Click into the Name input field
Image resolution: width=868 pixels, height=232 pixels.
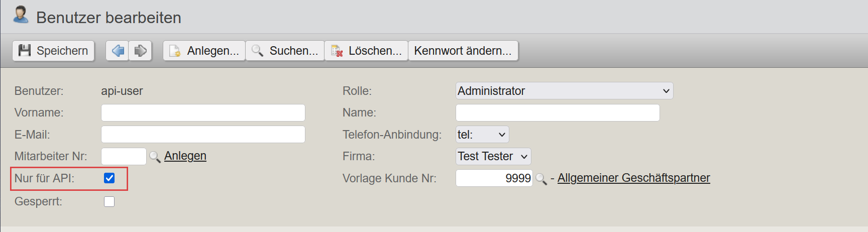tap(558, 112)
